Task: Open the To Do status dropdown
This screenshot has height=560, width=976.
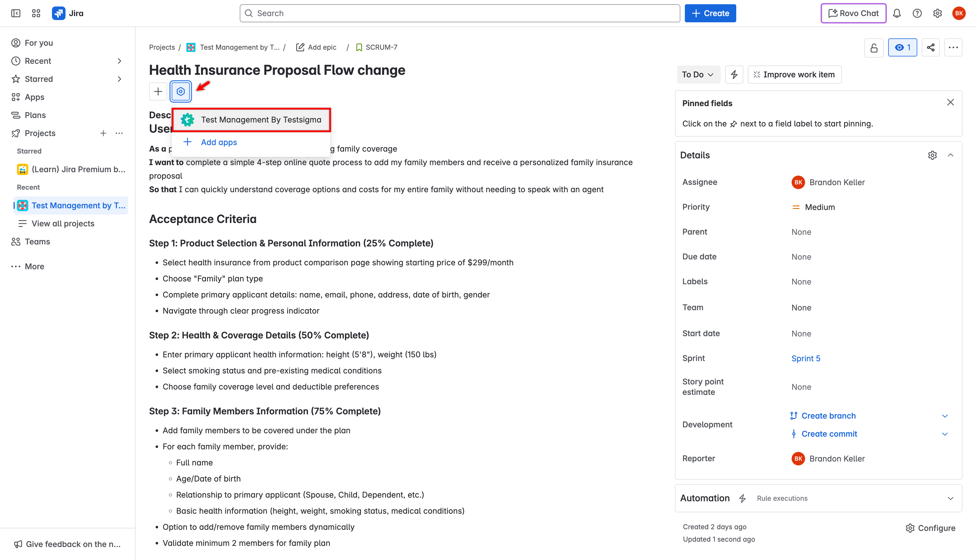Action: pyautogui.click(x=698, y=74)
